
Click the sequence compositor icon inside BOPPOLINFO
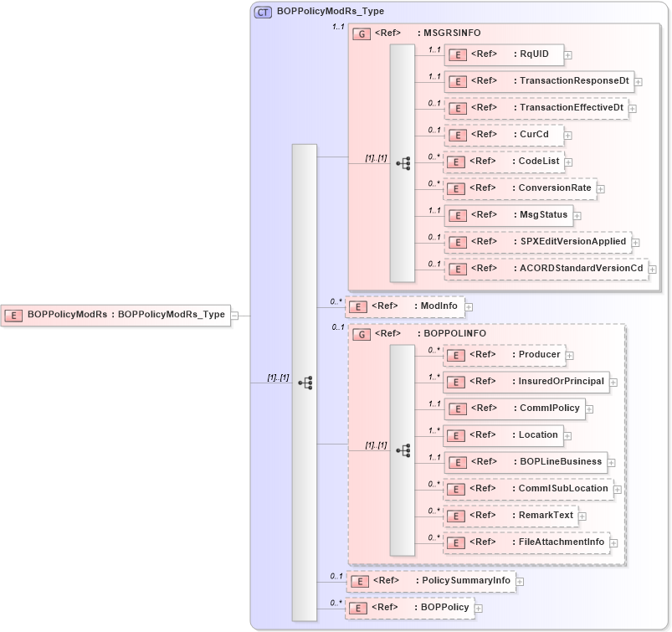[405, 450]
